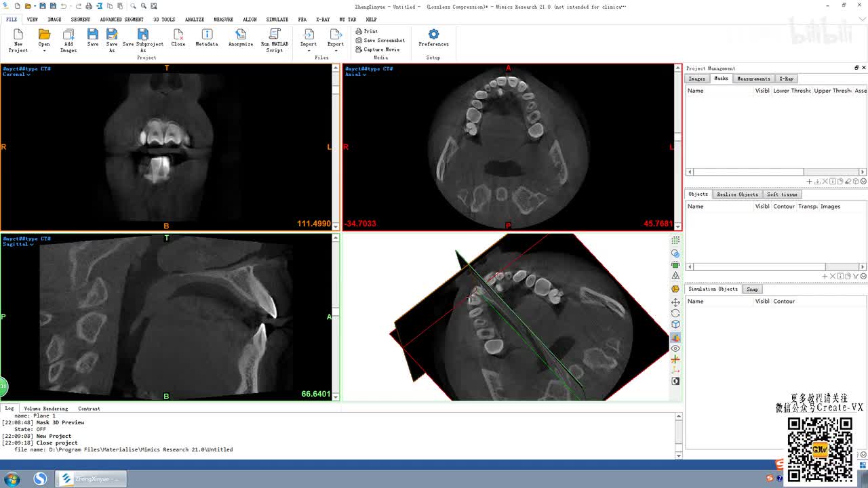Toggle the eye visibility icon in 3D toolbar
Image resolution: width=868 pixels, height=488 pixels.
click(675, 348)
